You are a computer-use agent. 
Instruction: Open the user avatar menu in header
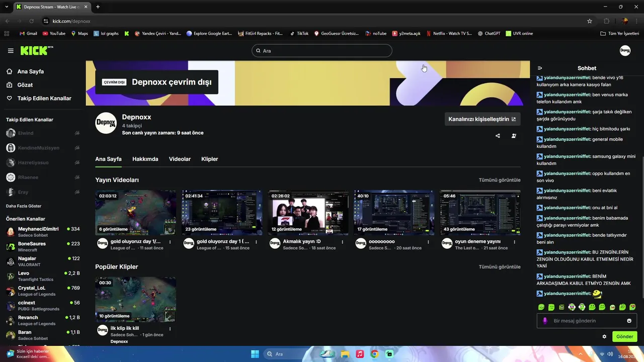pos(625,51)
